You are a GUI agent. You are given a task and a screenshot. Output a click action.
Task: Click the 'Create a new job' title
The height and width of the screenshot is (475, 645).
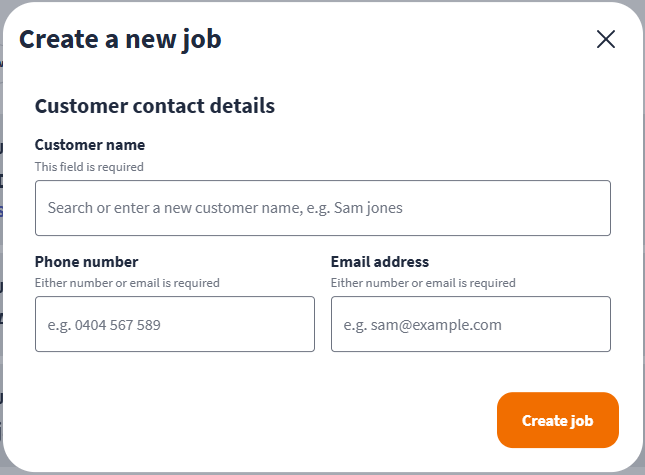tap(120, 40)
